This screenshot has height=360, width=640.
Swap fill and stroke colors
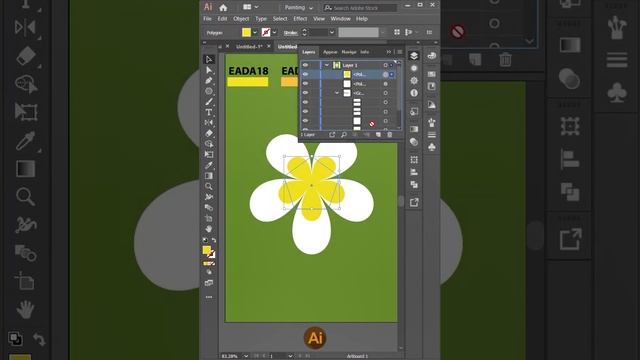[x=214, y=240]
